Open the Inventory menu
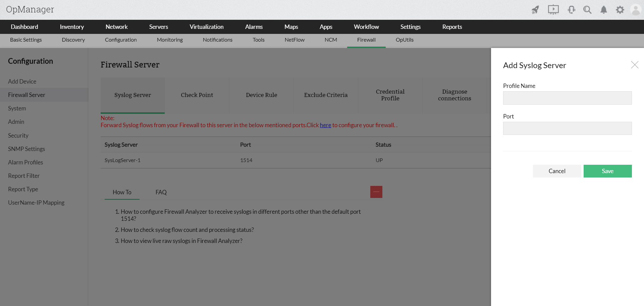 coord(72,27)
